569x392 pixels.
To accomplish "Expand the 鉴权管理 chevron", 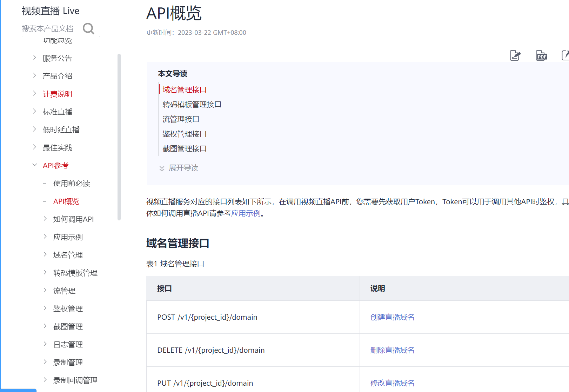I will click(x=45, y=308).
